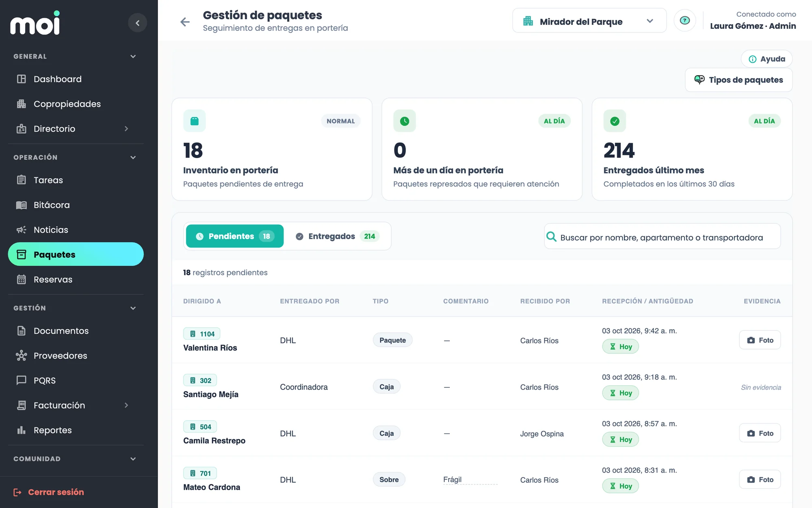Collapse the GESTIÓN section
Screen dimensions: 812x508
(133, 308)
